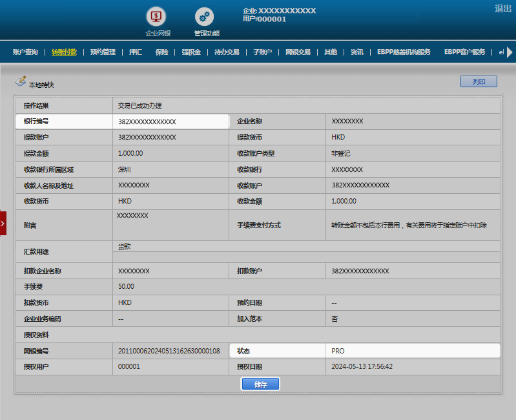This screenshot has height=420, width=516.
Task: Open the 待办交易 menu
Action: tap(227, 52)
